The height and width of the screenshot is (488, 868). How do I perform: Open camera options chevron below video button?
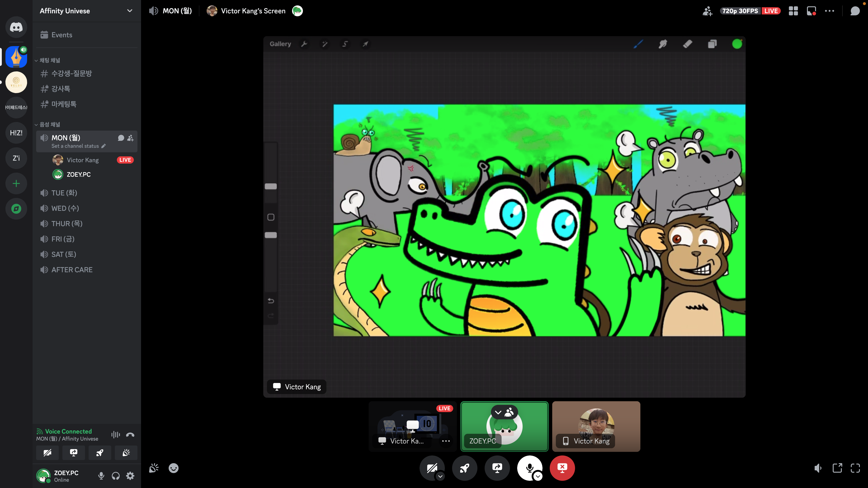(440, 476)
